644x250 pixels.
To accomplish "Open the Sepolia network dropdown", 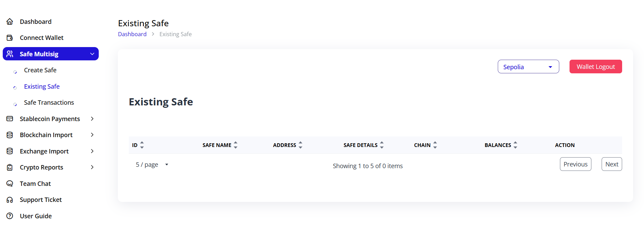I will tap(528, 67).
